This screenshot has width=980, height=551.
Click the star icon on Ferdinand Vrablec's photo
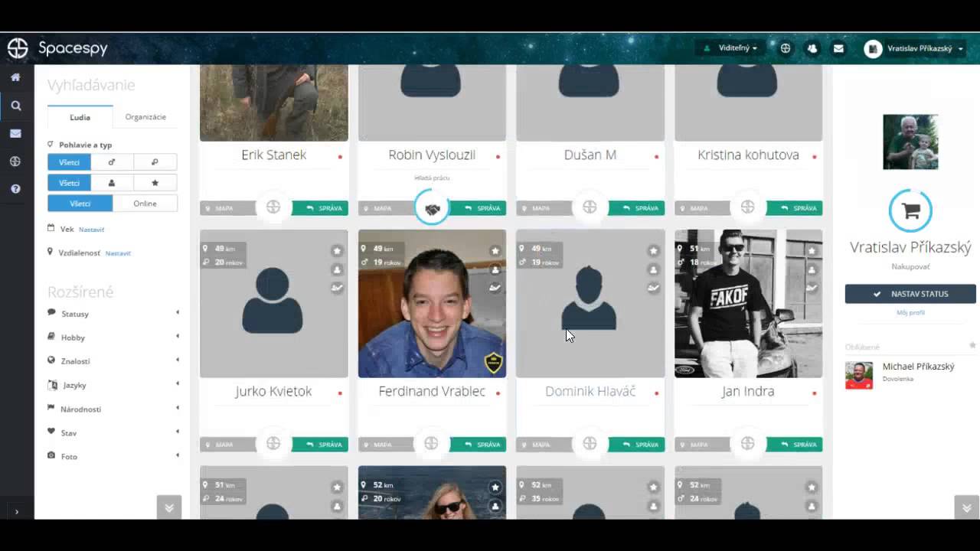(495, 251)
